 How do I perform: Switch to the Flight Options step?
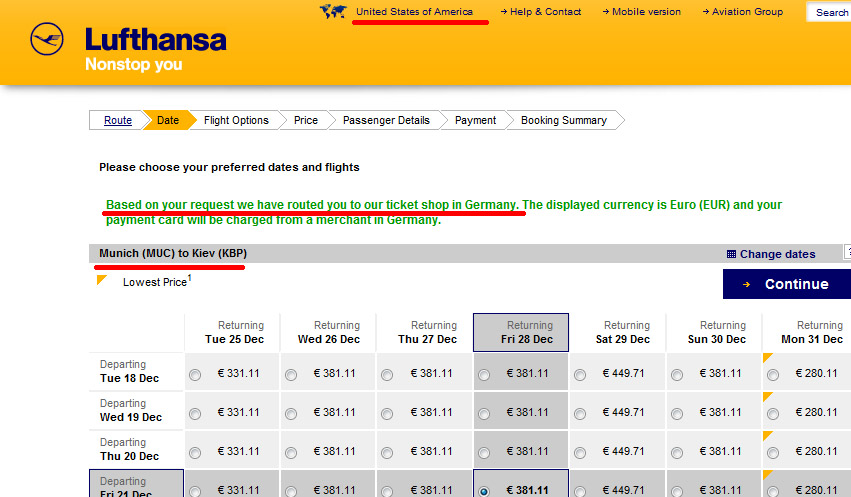pyautogui.click(x=236, y=120)
